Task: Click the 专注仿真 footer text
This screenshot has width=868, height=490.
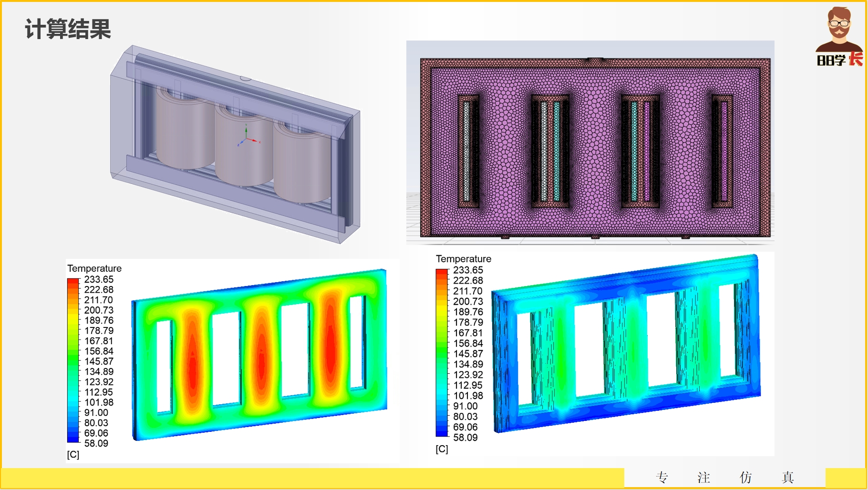Action: pos(724,477)
